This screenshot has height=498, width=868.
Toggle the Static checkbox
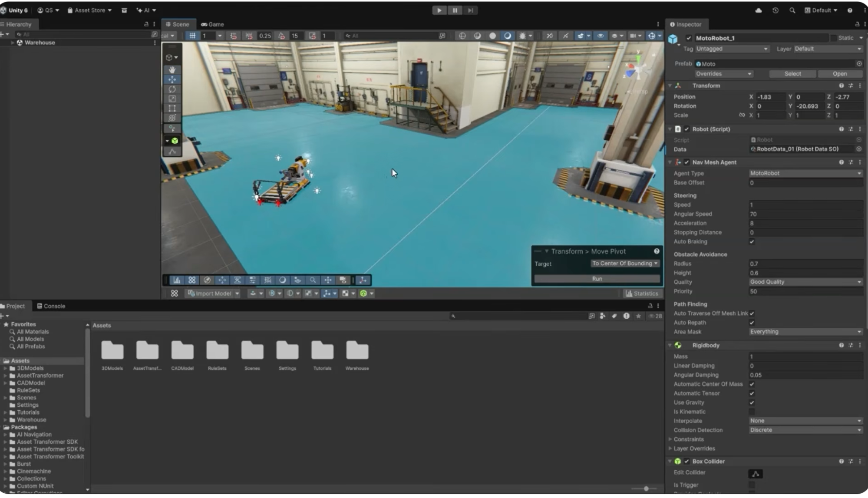pos(833,38)
